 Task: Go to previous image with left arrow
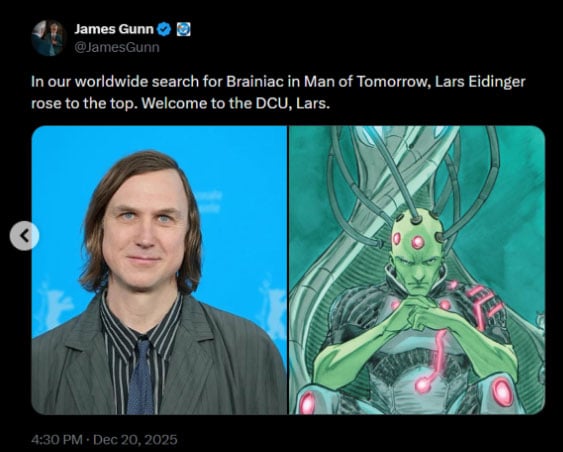[24, 236]
